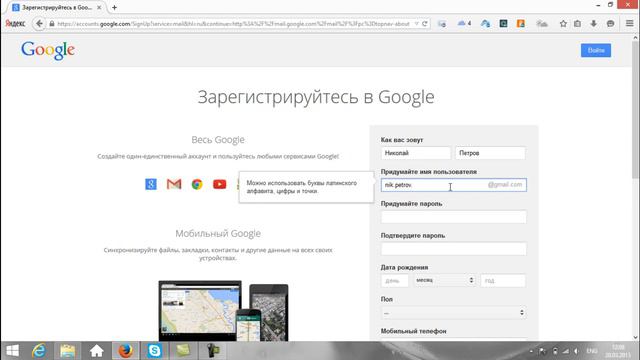Click the Firefox back arrow button

tap(39, 24)
